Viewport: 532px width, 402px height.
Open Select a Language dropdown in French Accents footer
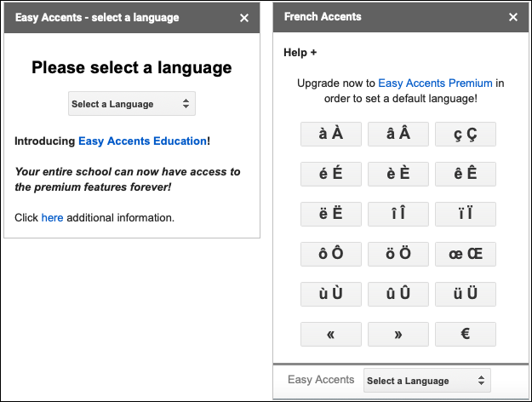pyautogui.click(x=427, y=380)
